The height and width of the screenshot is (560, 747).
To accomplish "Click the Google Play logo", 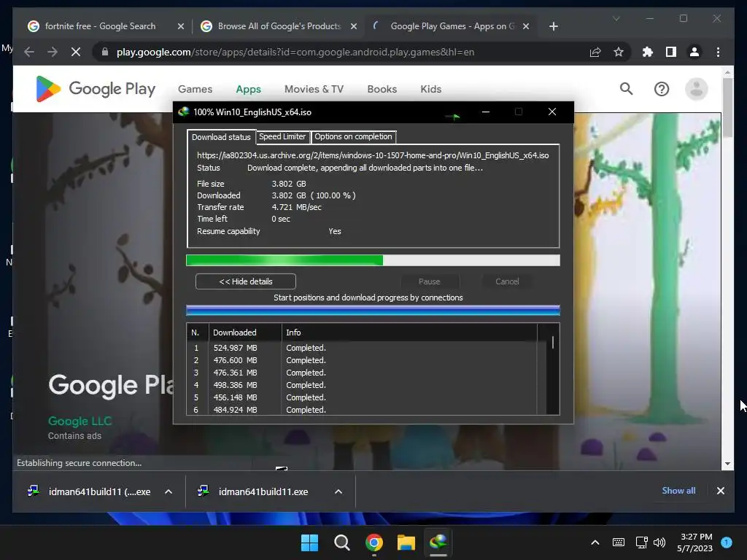I will click(x=96, y=89).
